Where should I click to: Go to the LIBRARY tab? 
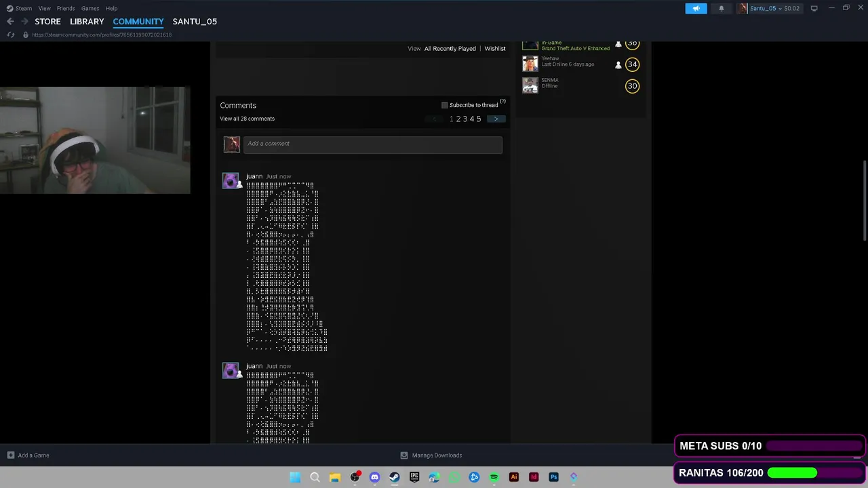(87, 22)
